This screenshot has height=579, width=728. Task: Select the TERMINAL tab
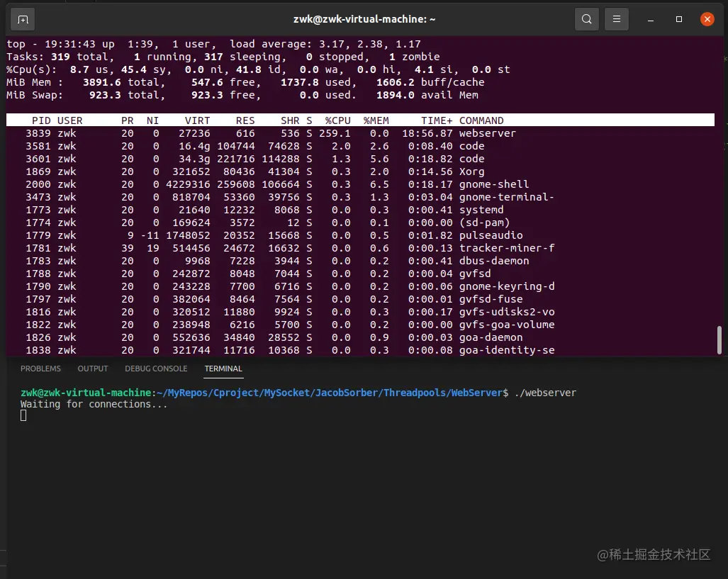pyautogui.click(x=223, y=369)
